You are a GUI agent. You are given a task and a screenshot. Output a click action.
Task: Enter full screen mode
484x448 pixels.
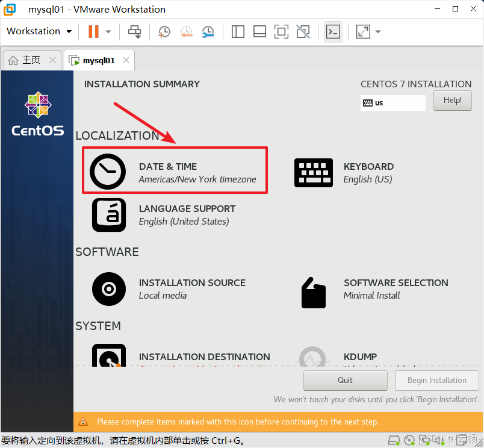pyautogui.click(x=281, y=31)
